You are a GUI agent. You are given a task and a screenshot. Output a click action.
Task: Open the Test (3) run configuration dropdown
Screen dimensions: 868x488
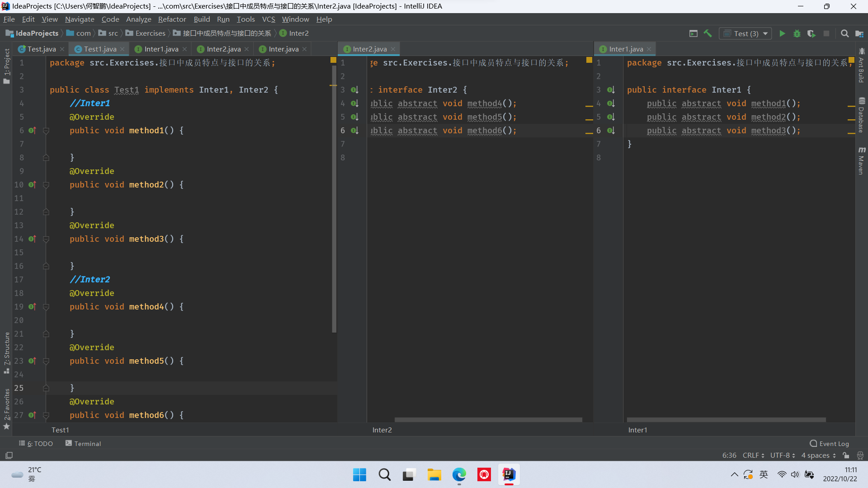[x=745, y=33]
